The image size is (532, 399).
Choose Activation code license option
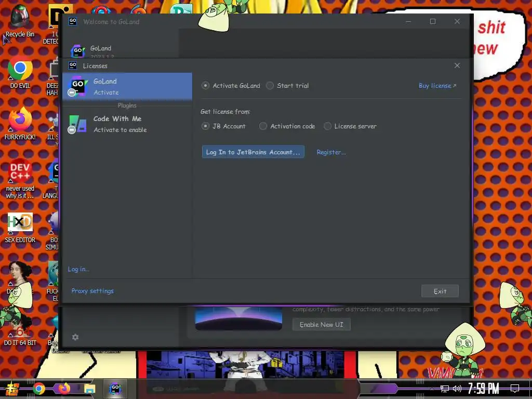263,126
